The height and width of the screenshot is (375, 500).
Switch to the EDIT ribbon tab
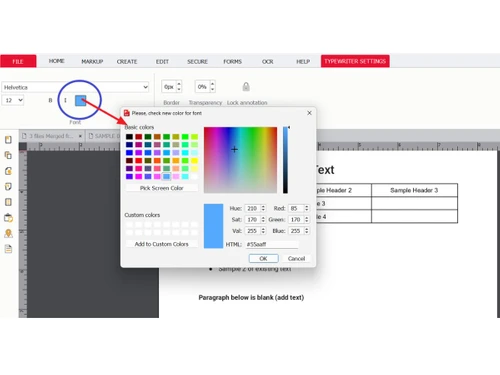tap(162, 62)
